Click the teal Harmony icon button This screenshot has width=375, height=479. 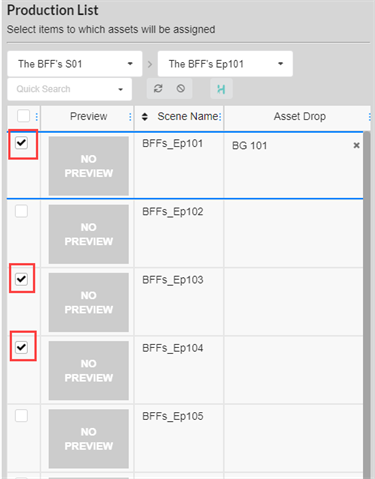[221, 89]
